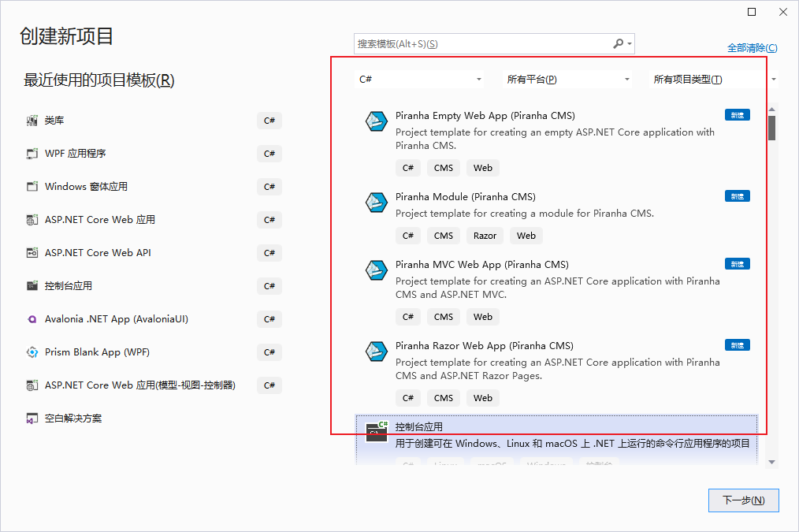Click the search magnifier icon

618,44
